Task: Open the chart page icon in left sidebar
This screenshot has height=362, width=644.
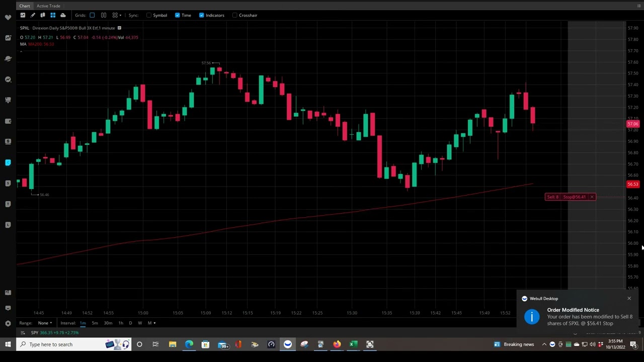Action: tap(8, 38)
